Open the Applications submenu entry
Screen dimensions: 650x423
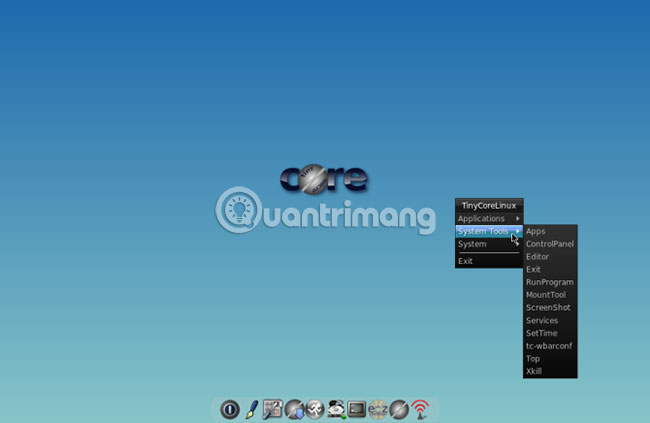489,219
